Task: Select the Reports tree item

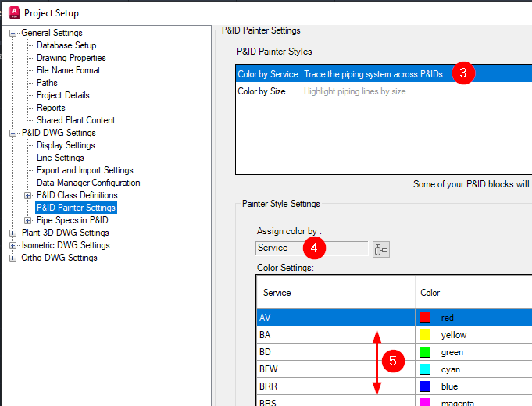Action: pyautogui.click(x=51, y=108)
